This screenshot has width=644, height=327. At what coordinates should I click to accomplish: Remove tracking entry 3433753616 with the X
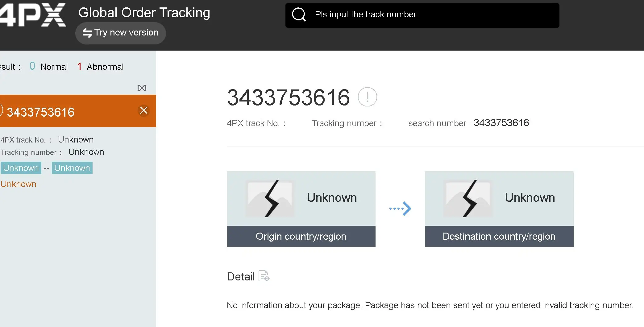(144, 110)
